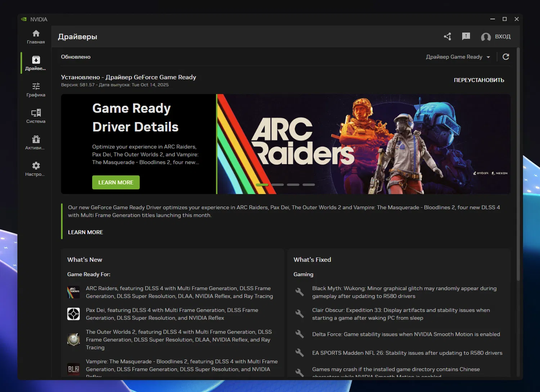Maximize the NVIDIA app window

(x=505, y=19)
